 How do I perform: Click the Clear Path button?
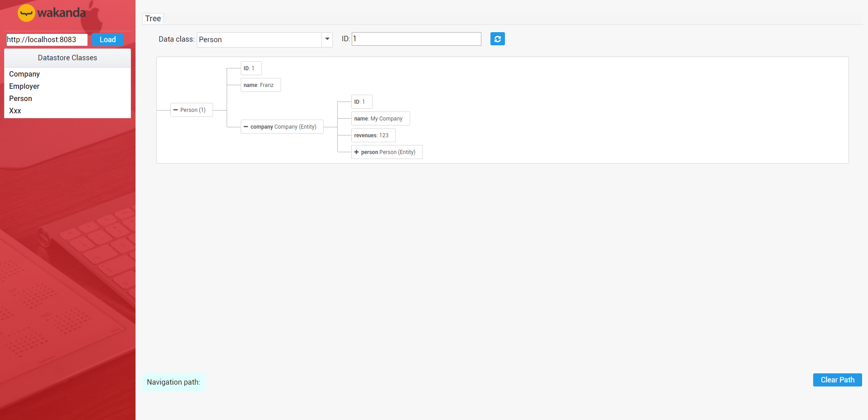(x=837, y=380)
